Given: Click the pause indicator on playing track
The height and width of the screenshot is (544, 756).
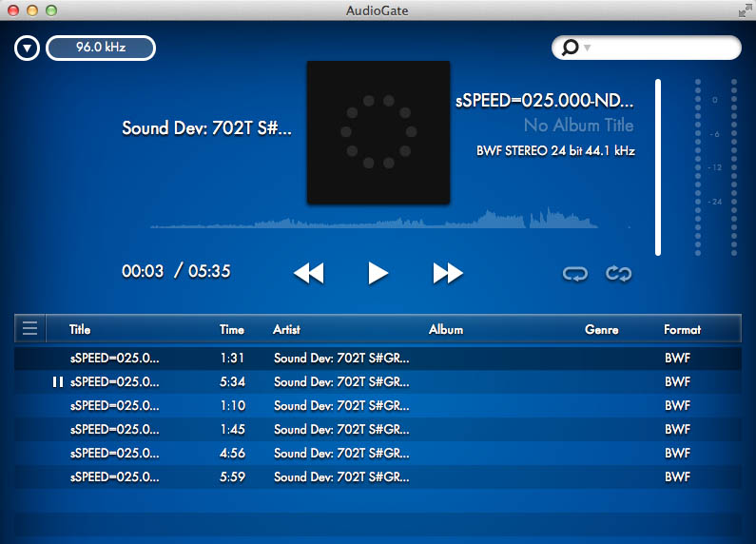Looking at the screenshot, I should point(58,382).
